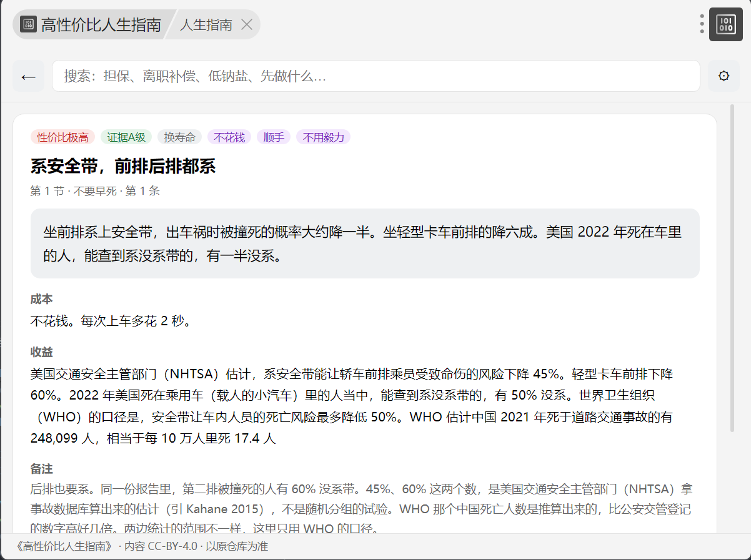Click the app icon beside 高性价比人生指南
The height and width of the screenshot is (560, 751).
pyautogui.click(x=28, y=24)
